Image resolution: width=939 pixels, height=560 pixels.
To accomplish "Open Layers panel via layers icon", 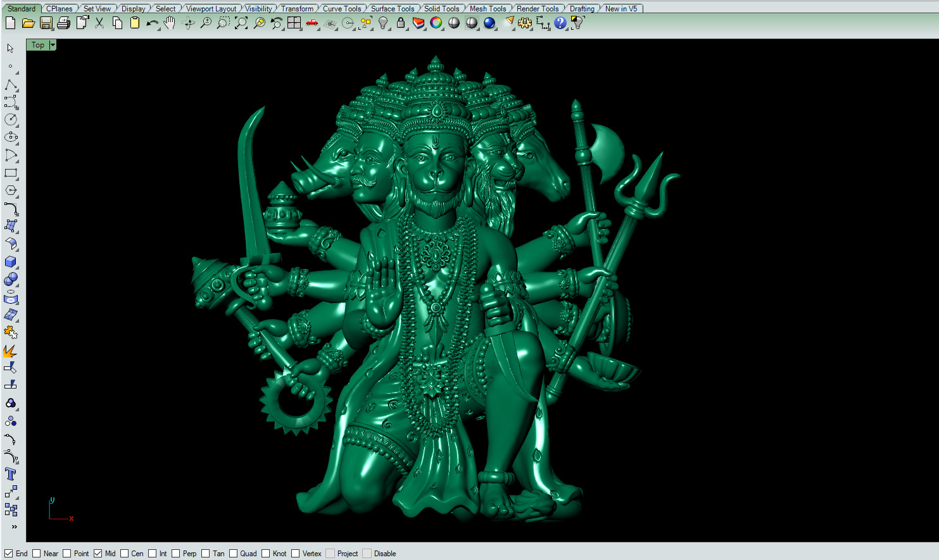I will click(419, 23).
